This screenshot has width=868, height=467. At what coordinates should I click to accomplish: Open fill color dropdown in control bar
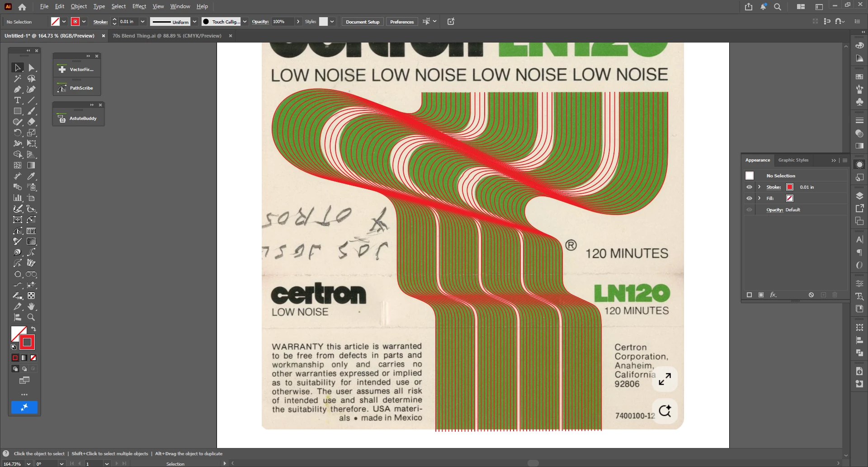tap(64, 22)
